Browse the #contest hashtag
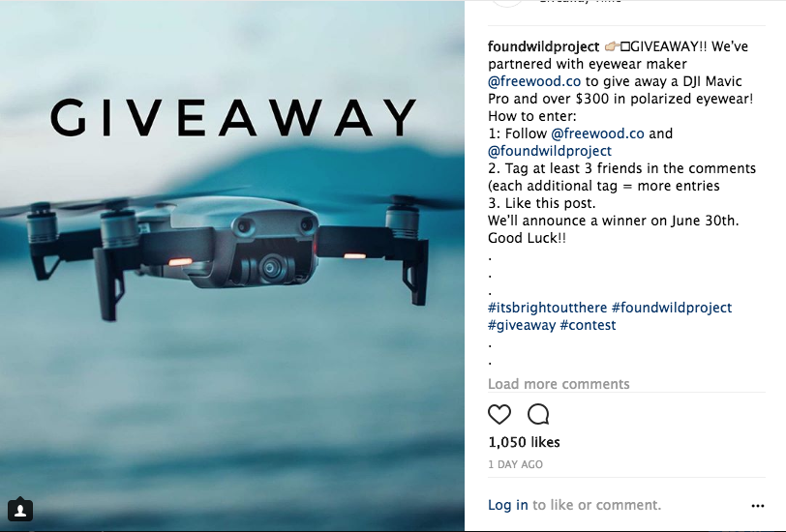Screen dimensions: 786x532 [x=588, y=325]
